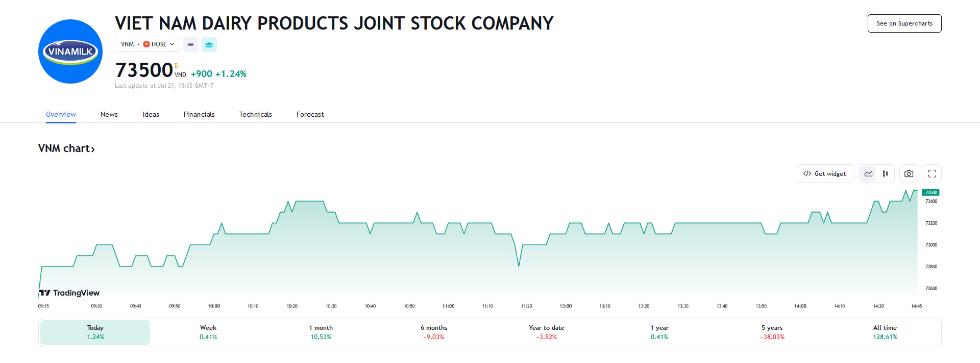The image size is (980, 363).
Task: Click the 73500 current price label
Action: coord(931,193)
